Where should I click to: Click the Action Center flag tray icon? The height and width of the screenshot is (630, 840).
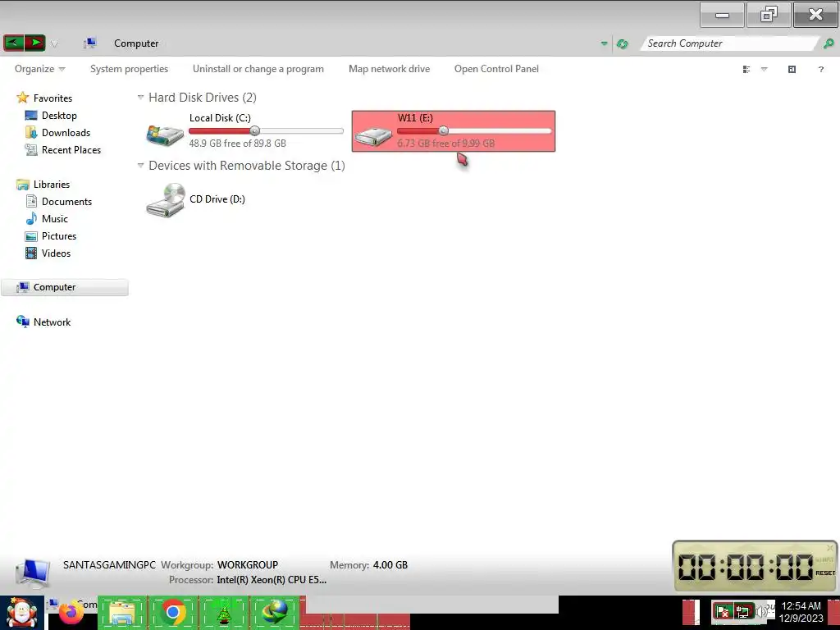click(723, 611)
